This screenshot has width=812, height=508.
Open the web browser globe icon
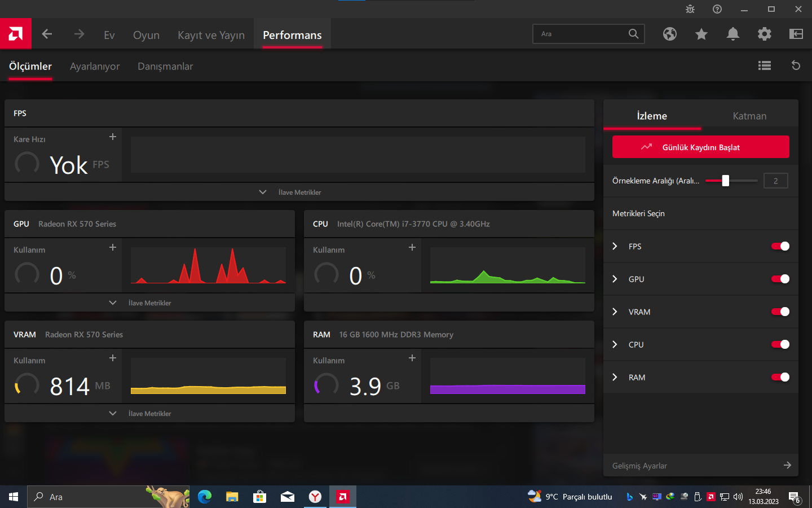click(670, 34)
